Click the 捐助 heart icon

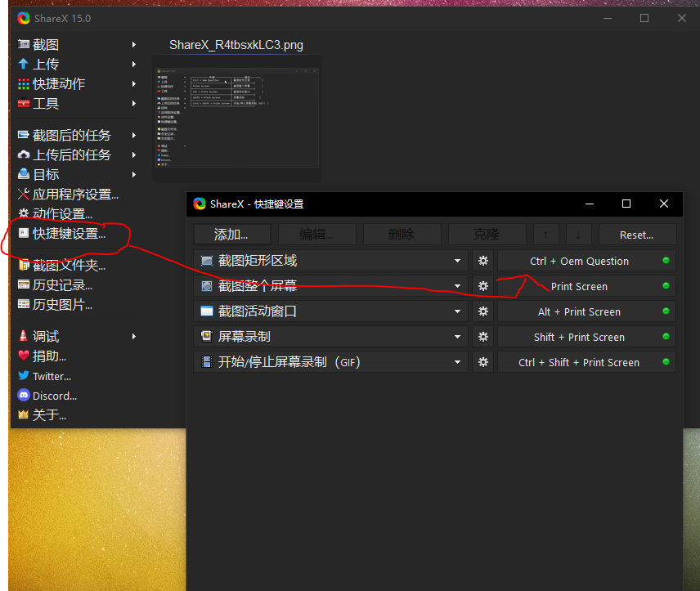click(x=23, y=356)
